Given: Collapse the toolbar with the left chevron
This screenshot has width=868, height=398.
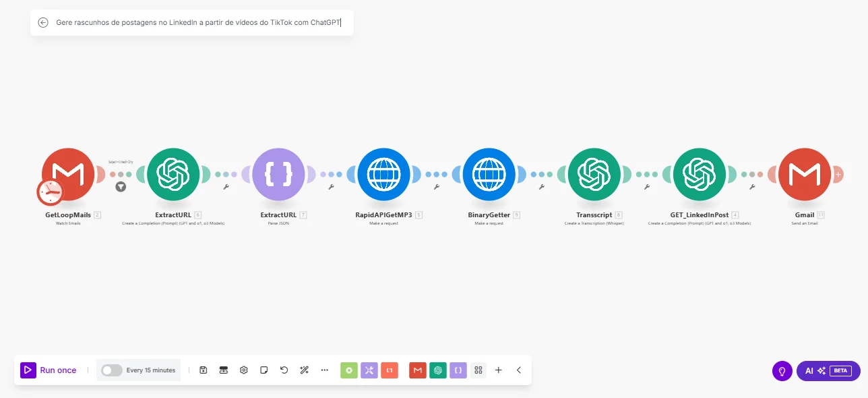Looking at the screenshot, I should point(519,370).
